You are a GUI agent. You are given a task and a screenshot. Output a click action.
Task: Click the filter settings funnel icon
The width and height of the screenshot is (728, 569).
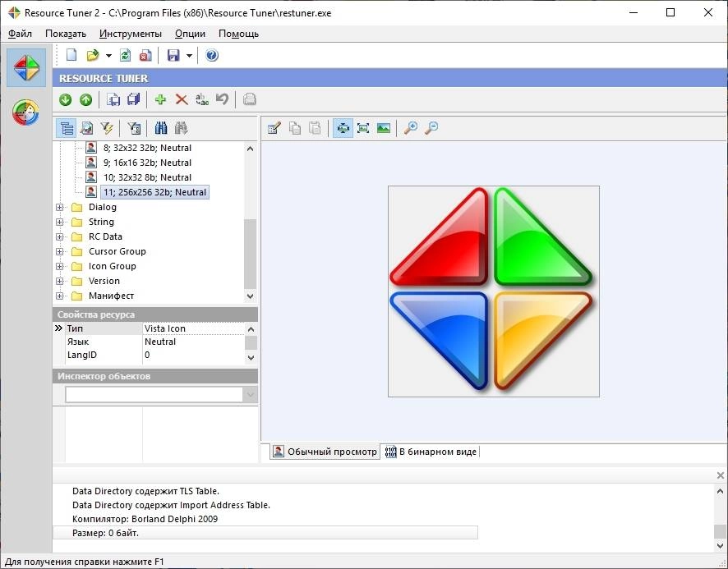pos(134,128)
